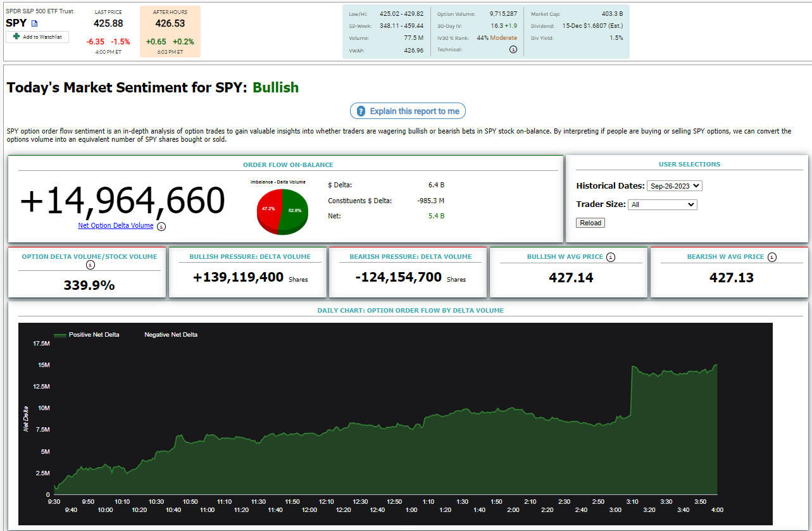
Task: Click IV30 % Rank value 44% Moderate
Action: (497, 38)
